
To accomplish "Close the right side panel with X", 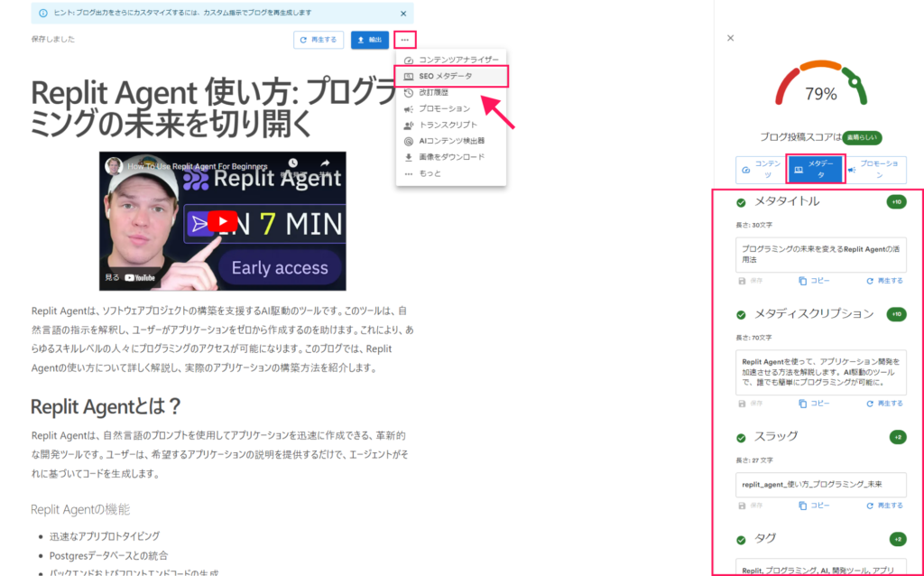I will click(x=731, y=38).
